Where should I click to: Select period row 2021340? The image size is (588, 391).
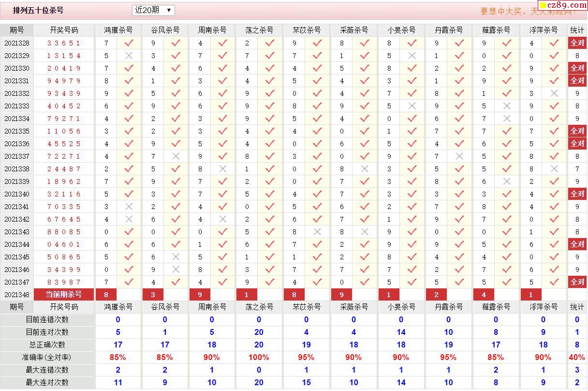click(17, 194)
